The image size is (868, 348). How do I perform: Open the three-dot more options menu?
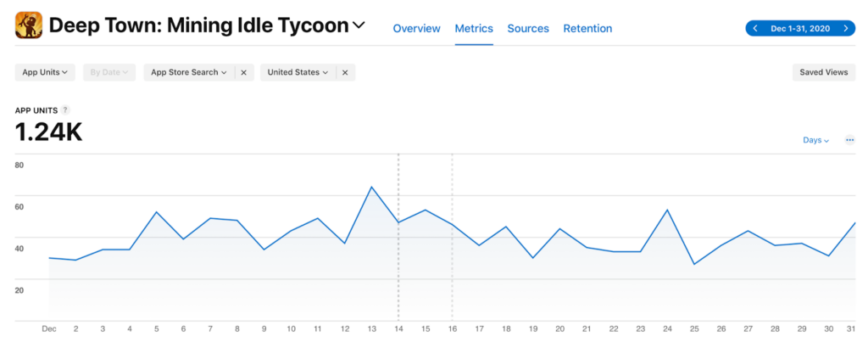pos(849,140)
